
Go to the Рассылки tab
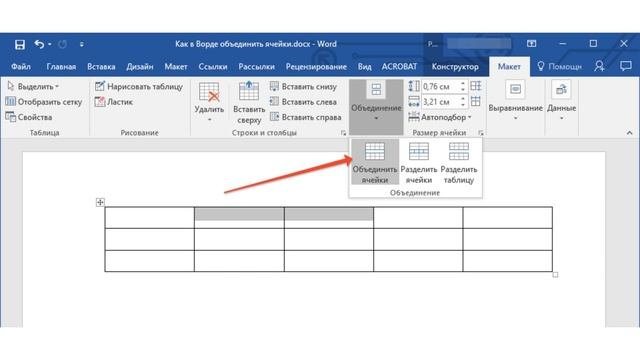click(256, 67)
